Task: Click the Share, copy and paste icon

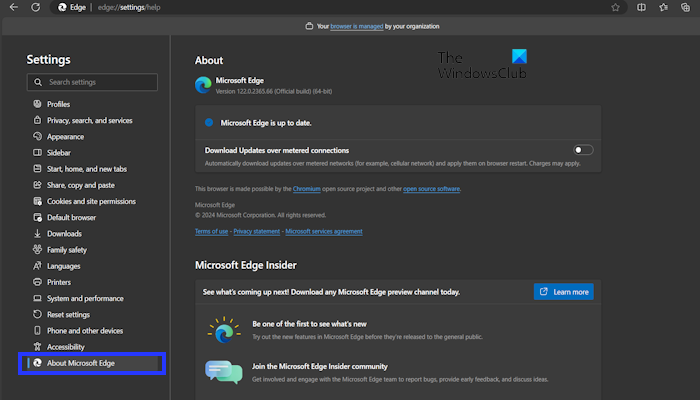Action: click(x=38, y=185)
